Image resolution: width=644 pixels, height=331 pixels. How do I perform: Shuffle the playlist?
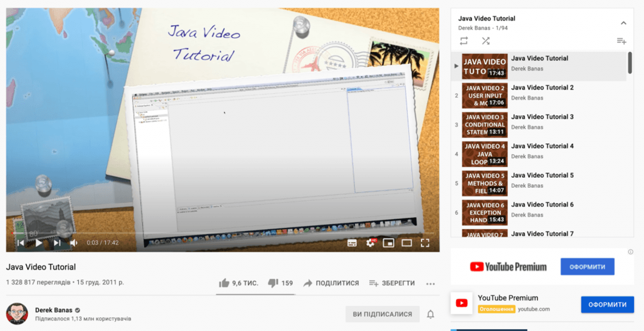(486, 41)
